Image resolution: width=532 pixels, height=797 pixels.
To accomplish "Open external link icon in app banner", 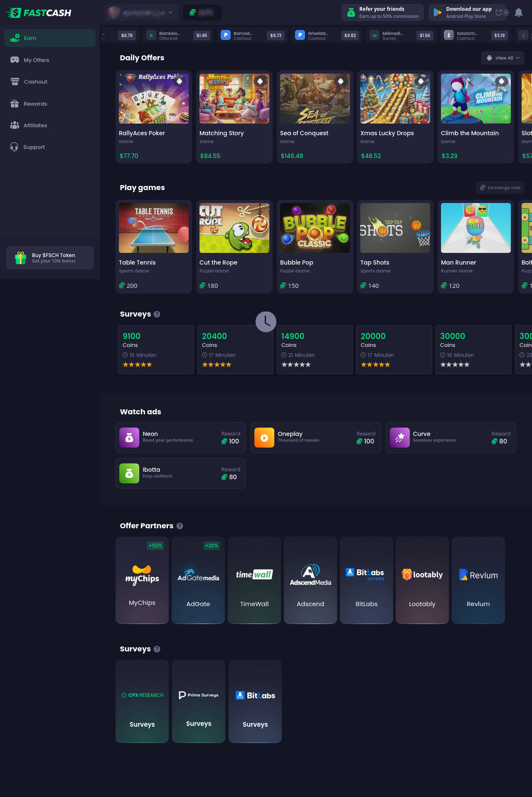I will coord(499,12).
